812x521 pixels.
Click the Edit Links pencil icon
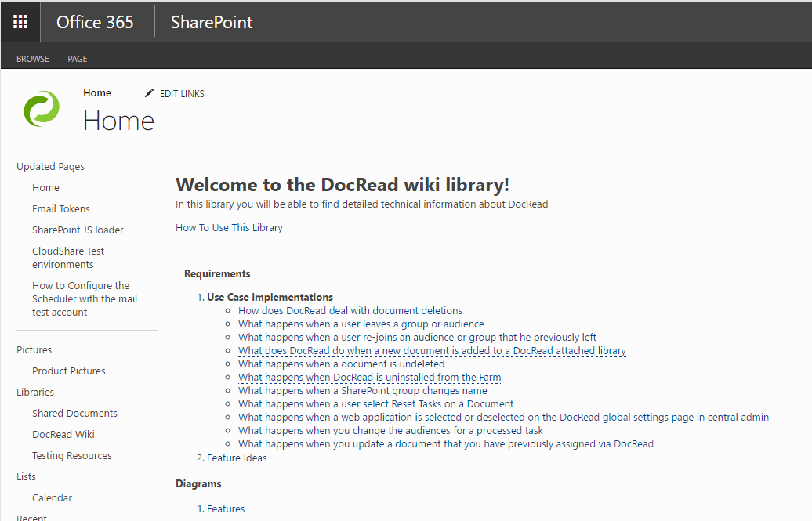[150, 93]
